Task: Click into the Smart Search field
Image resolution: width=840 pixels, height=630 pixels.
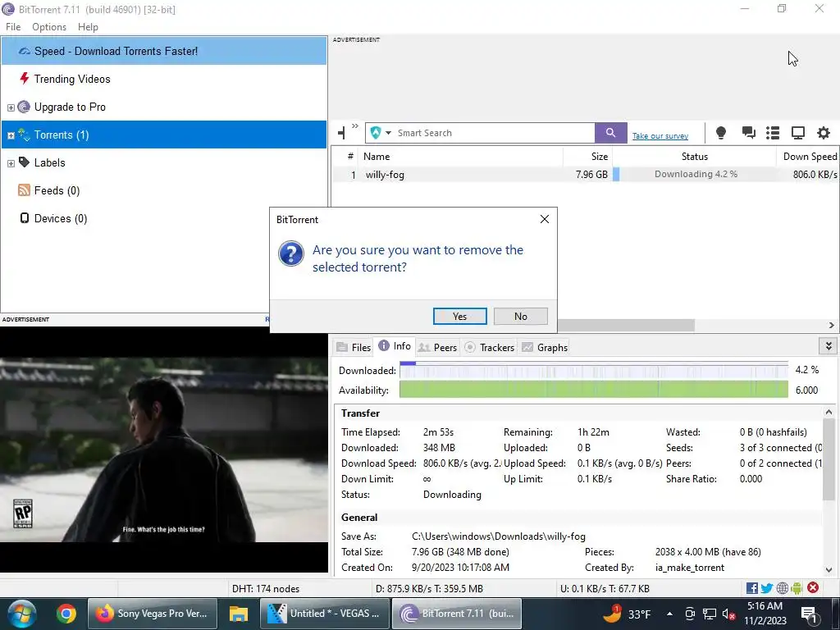Action: coord(495,133)
